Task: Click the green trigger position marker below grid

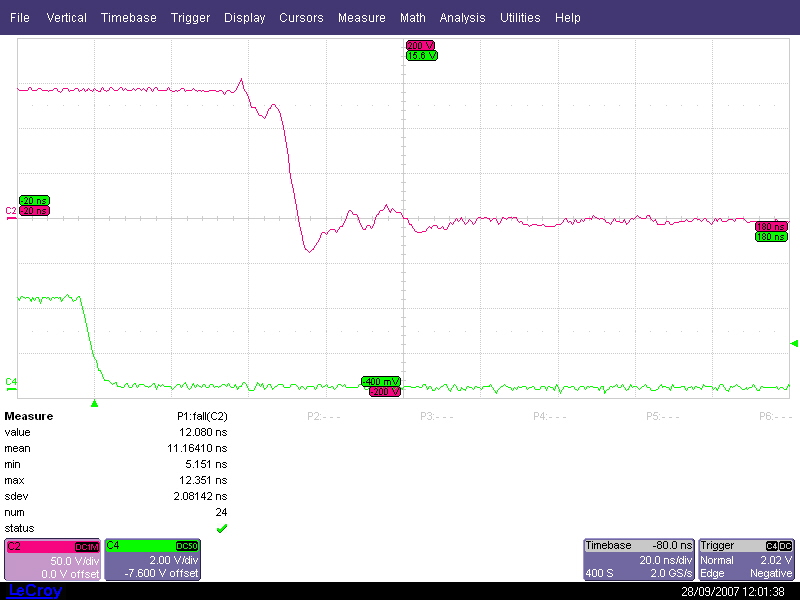Action: 94,404
